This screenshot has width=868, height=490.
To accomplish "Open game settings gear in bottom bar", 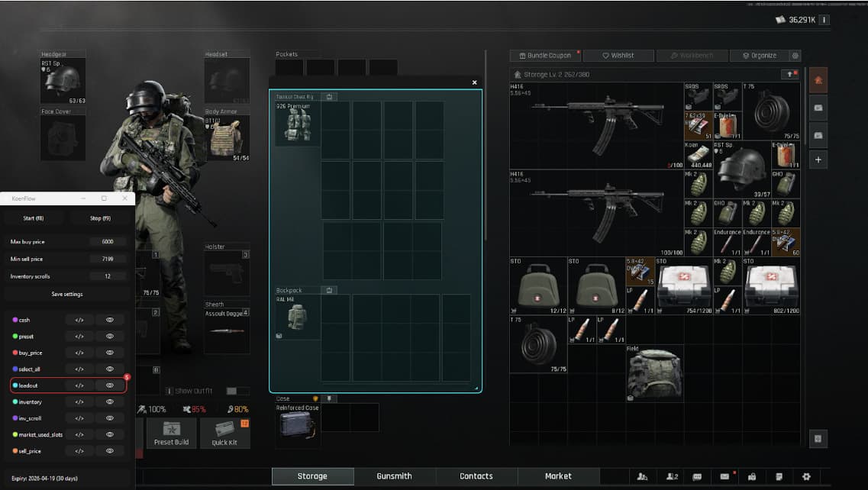I will tap(806, 476).
